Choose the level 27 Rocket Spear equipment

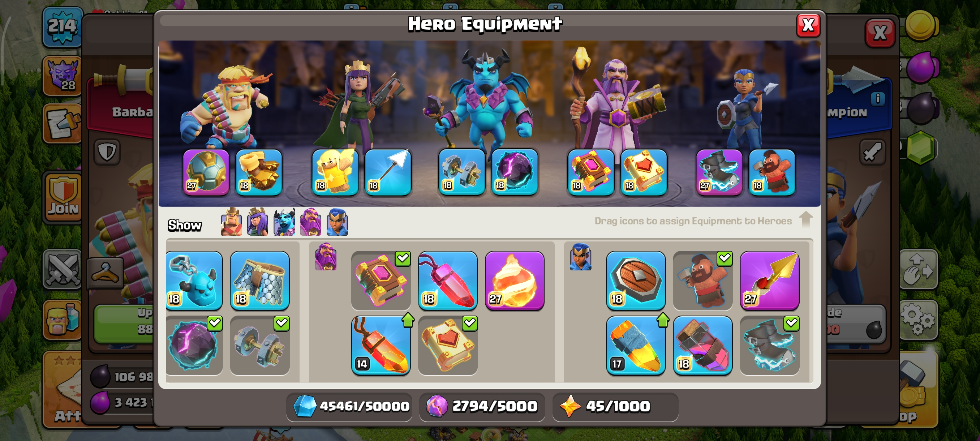(x=769, y=281)
